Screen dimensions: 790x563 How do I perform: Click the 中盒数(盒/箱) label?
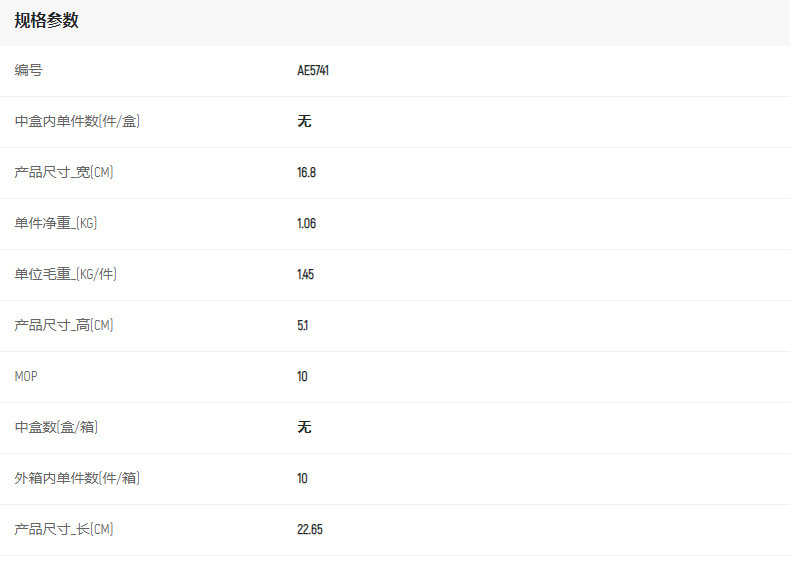(56, 428)
